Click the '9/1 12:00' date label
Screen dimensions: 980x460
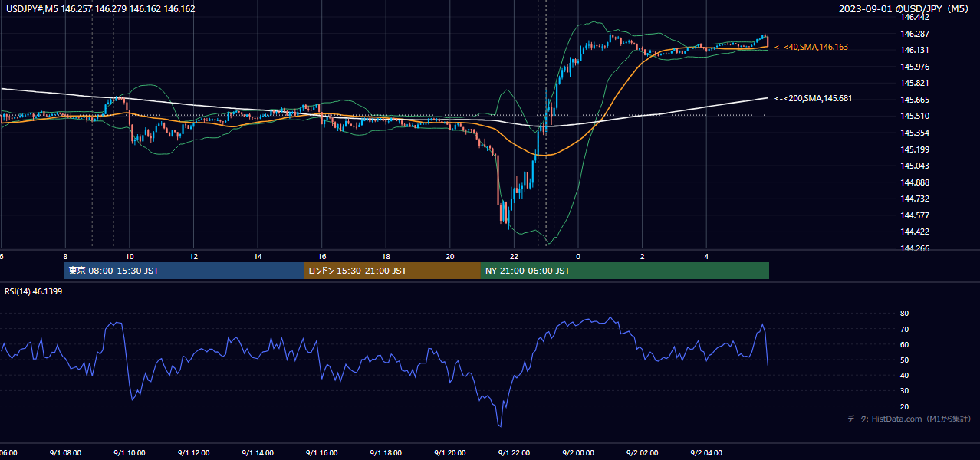(192, 453)
